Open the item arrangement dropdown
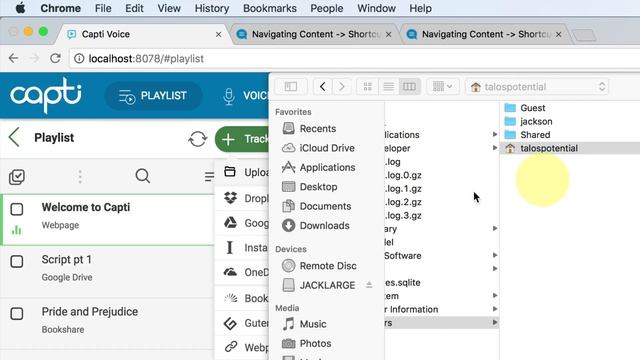 pos(442,87)
